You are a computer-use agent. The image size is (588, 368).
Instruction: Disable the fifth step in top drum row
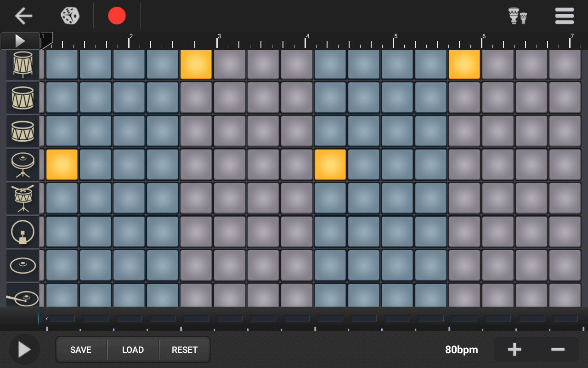pyautogui.click(x=196, y=65)
